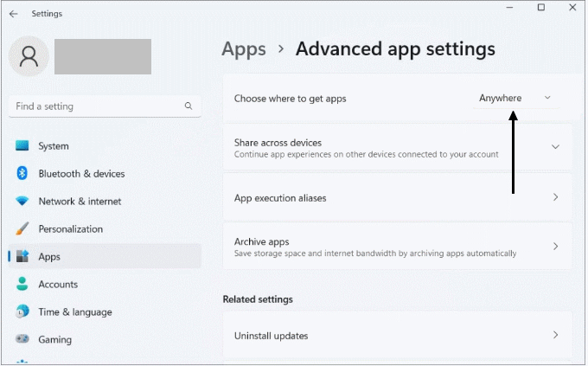The width and height of the screenshot is (588, 366).
Task: Click the Find a setting search box
Action: pos(95,106)
